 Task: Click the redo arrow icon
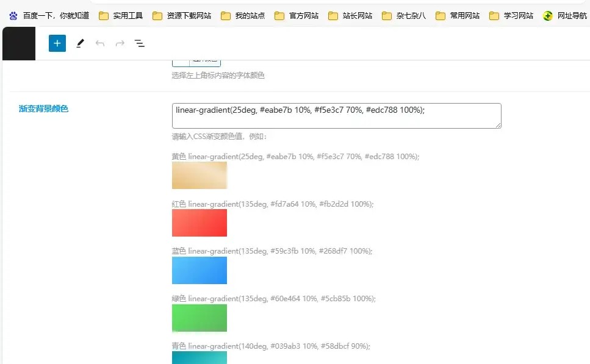(x=120, y=43)
